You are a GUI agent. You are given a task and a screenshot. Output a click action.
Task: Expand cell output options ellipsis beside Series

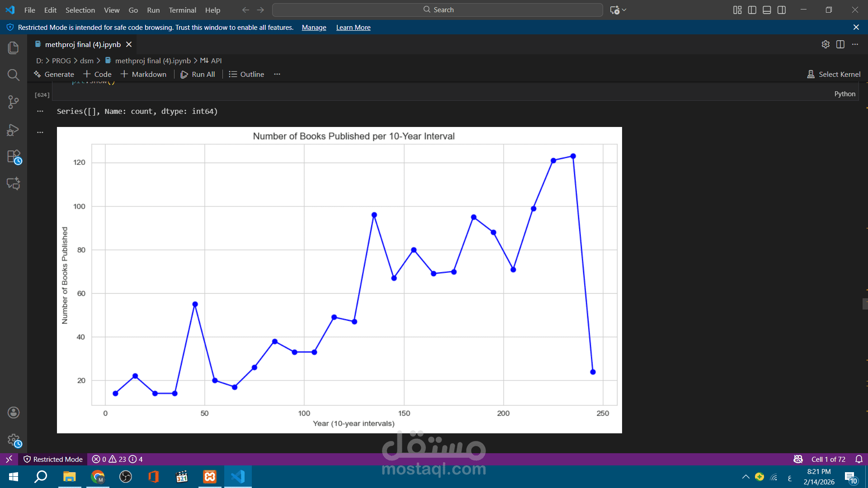[40, 111]
